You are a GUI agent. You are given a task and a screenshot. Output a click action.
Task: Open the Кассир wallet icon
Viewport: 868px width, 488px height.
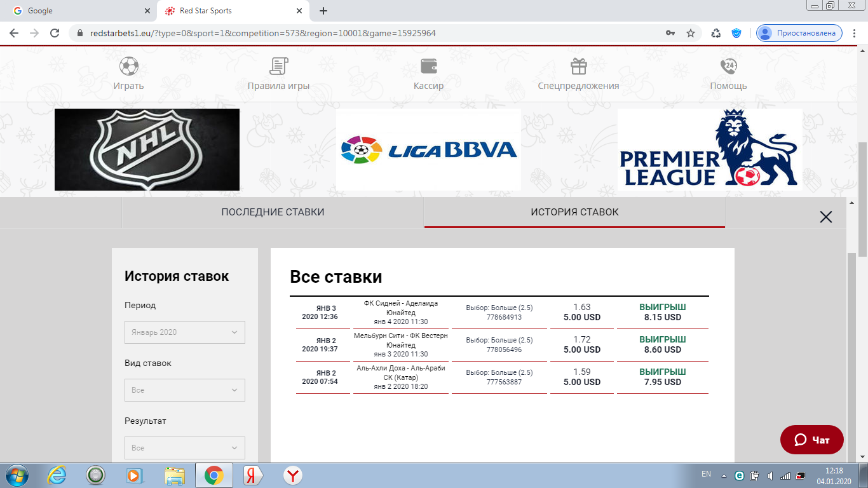(x=428, y=66)
